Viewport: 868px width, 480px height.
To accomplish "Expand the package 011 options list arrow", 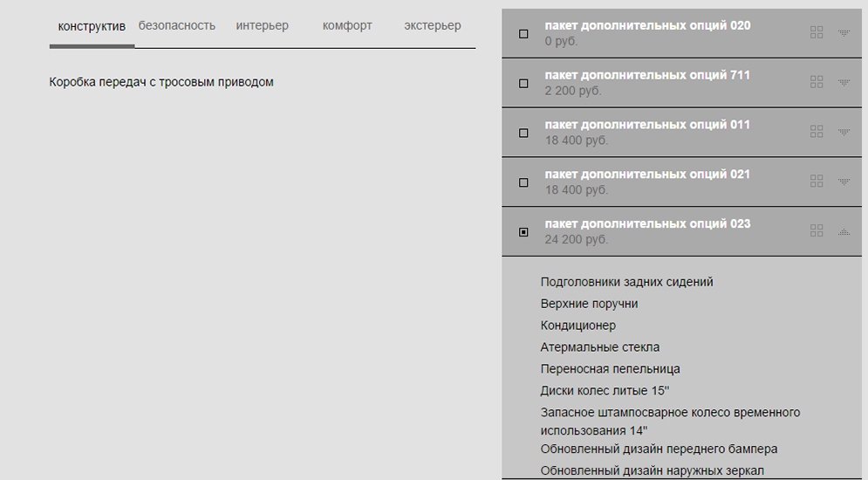I will click(844, 133).
